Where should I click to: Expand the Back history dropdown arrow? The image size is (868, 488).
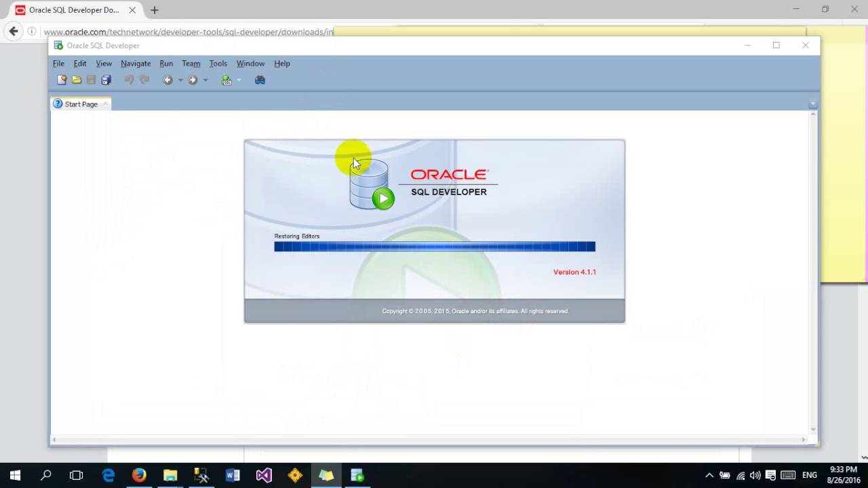tap(180, 80)
